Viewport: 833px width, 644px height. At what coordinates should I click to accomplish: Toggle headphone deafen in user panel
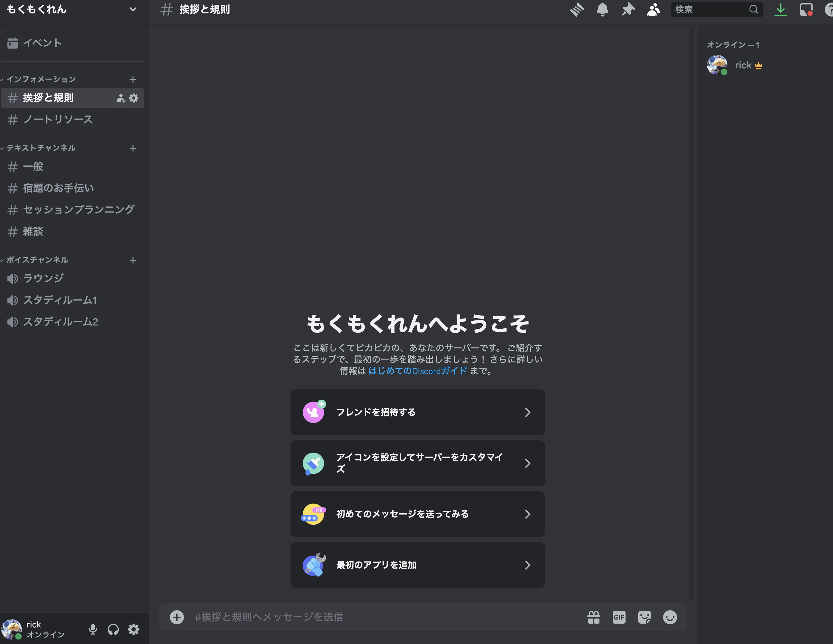coord(113,629)
